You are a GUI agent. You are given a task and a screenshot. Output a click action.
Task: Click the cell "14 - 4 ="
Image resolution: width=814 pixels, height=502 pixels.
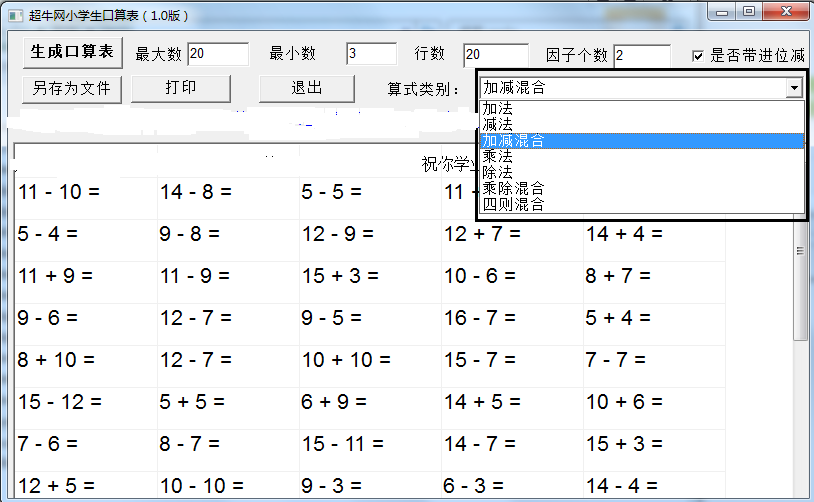(654, 486)
